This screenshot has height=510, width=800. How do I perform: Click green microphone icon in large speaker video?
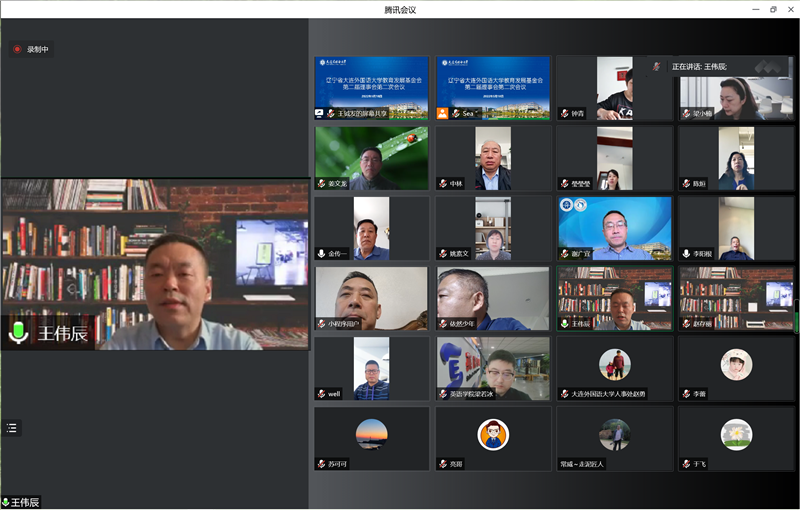pyautogui.click(x=18, y=332)
